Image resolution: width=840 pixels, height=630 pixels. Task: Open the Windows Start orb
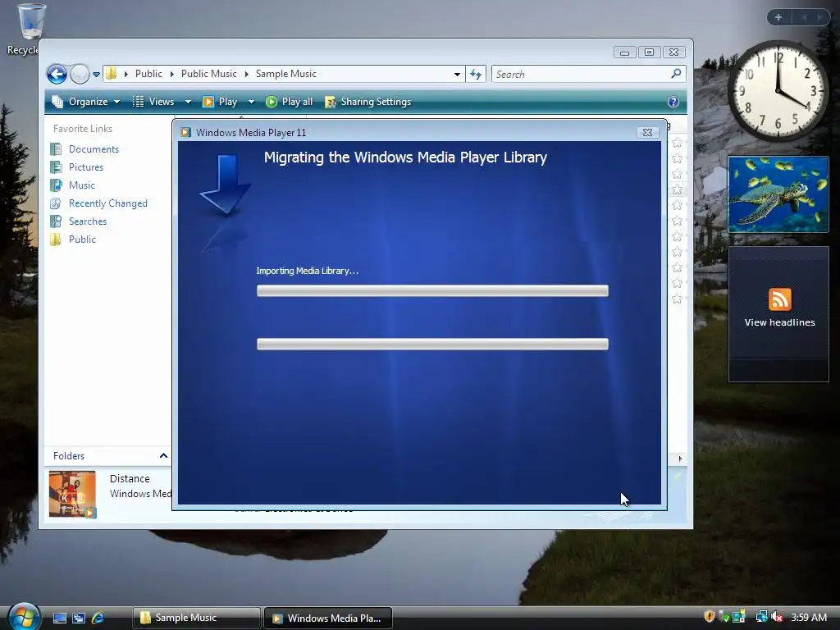pos(24,617)
